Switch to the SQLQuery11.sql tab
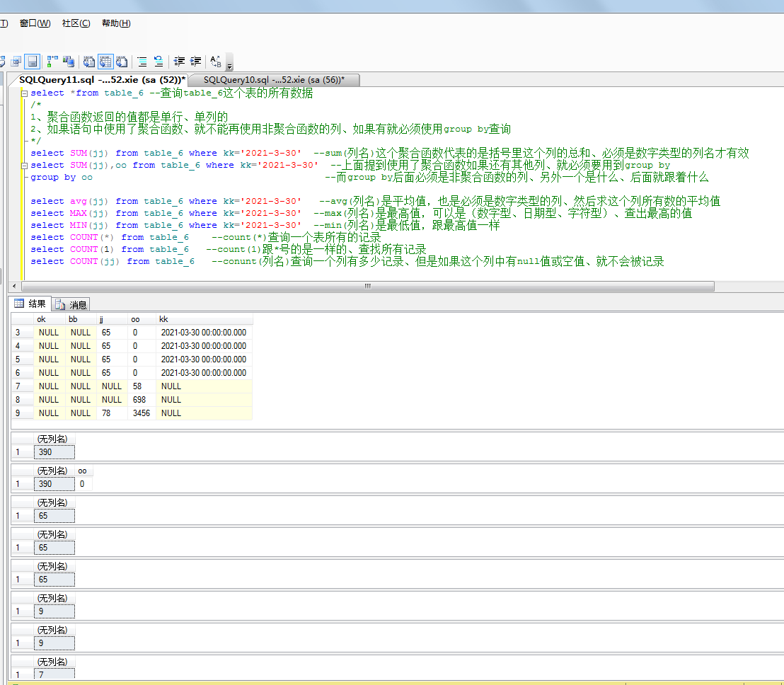The width and height of the screenshot is (784, 685). [x=101, y=79]
